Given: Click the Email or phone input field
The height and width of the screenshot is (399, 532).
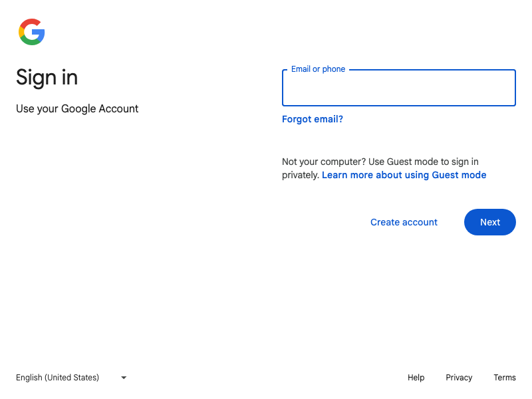Looking at the screenshot, I should click(x=399, y=88).
